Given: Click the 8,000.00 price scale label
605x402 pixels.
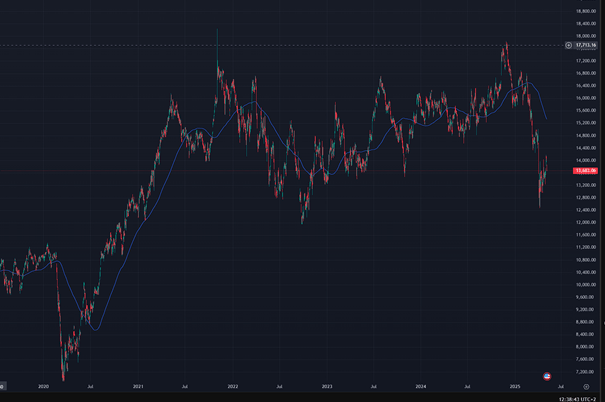Looking at the screenshot, I should pyautogui.click(x=586, y=346).
